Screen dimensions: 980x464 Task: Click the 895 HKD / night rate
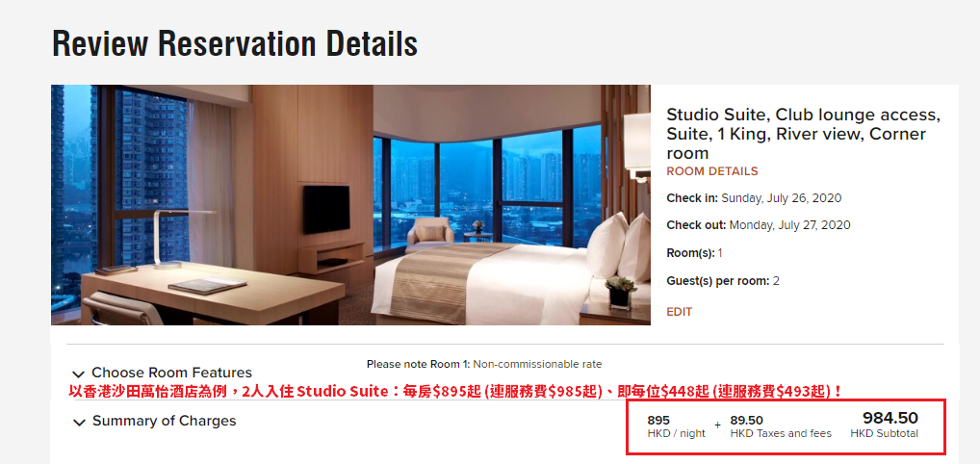click(x=676, y=426)
